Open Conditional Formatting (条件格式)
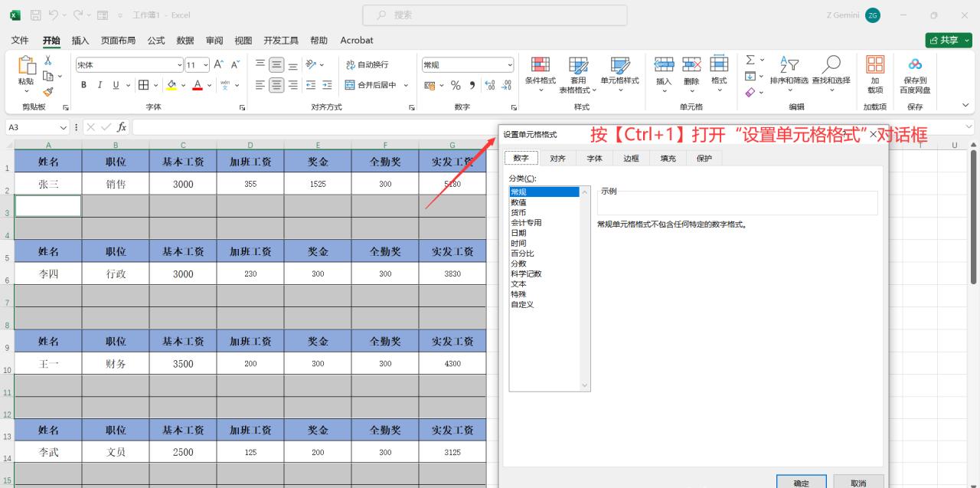Viewport: 980px width, 488px height. pyautogui.click(x=541, y=74)
